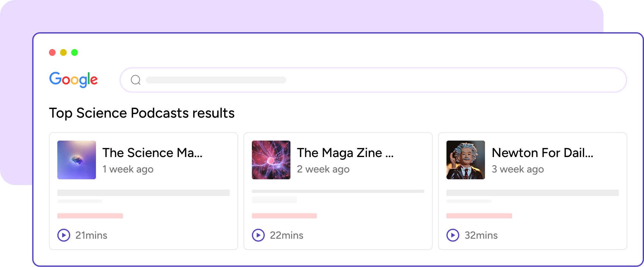
Task: Play the 32mins podcast episode
Action: (x=453, y=235)
